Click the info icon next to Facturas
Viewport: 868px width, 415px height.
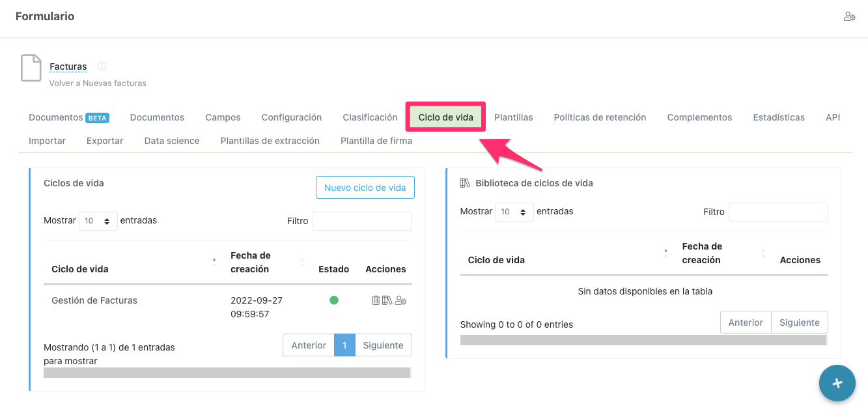click(102, 66)
